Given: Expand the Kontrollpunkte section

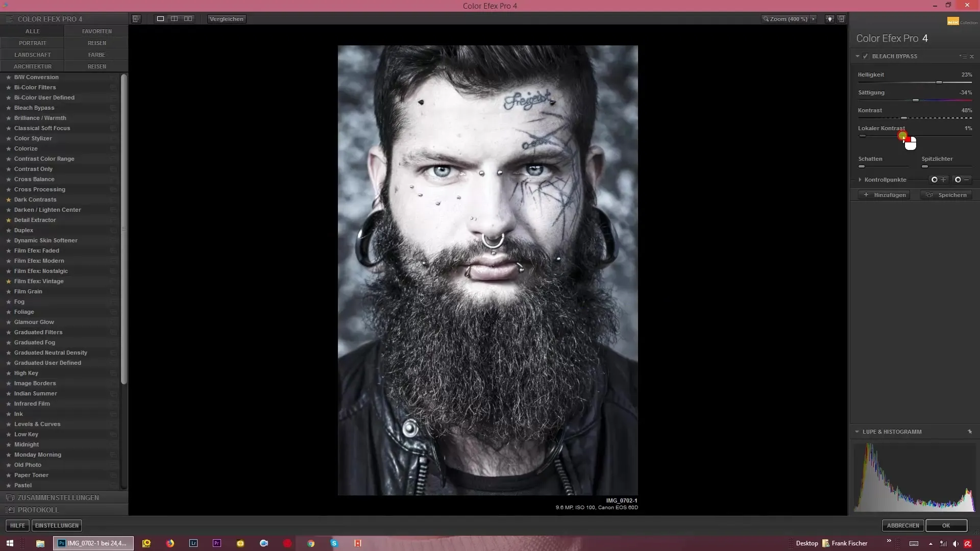Looking at the screenshot, I should [860, 180].
